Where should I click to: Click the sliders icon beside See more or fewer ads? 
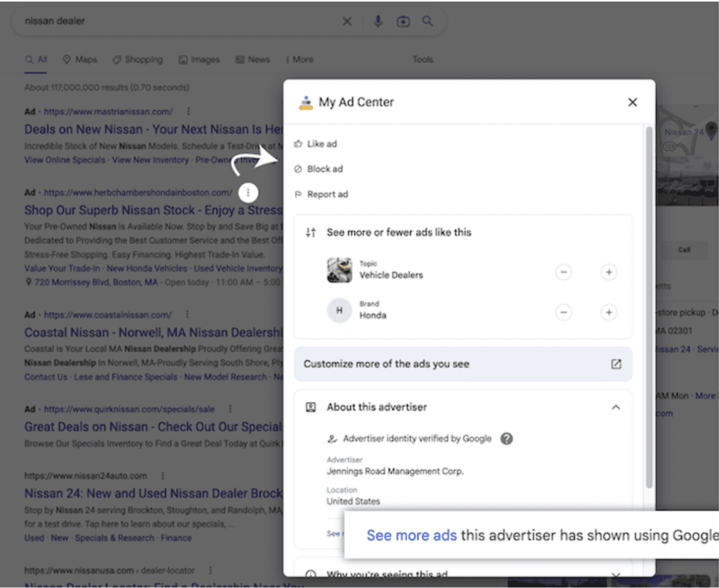(310, 233)
